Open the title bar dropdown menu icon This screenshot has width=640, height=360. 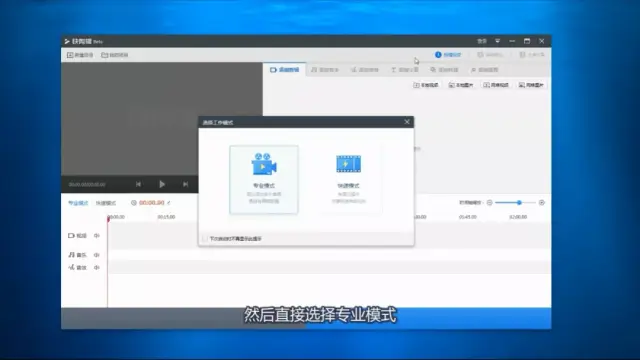click(498, 41)
